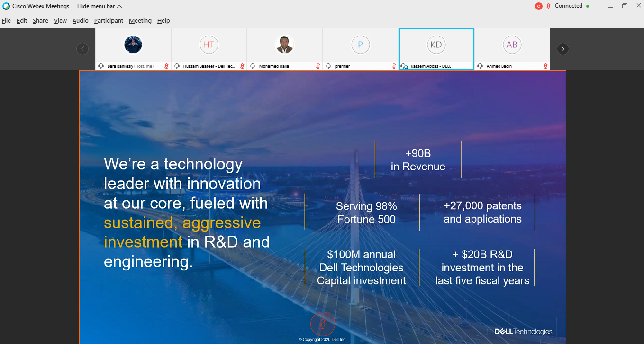Open the Help menu

click(x=163, y=21)
